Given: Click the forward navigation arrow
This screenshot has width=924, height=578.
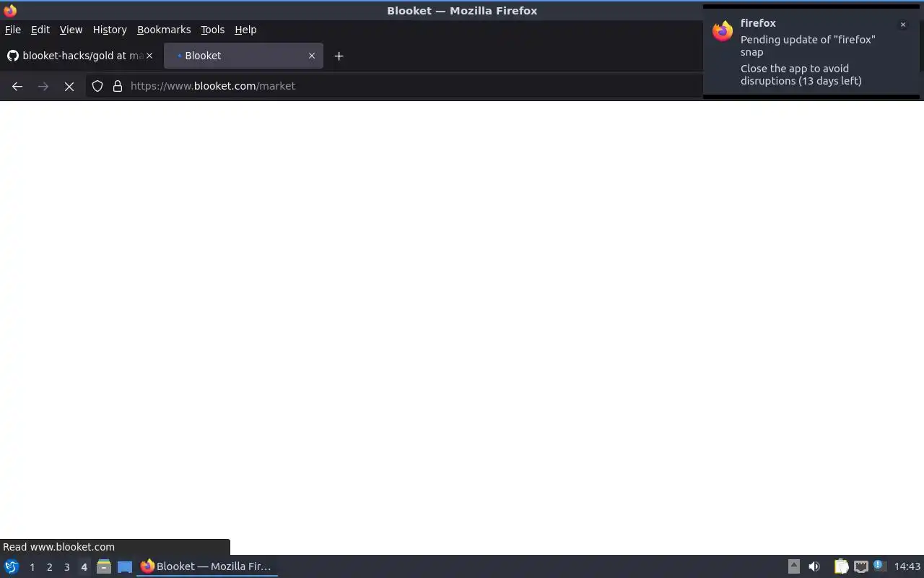Looking at the screenshot, I should click(x=43, y=86).
